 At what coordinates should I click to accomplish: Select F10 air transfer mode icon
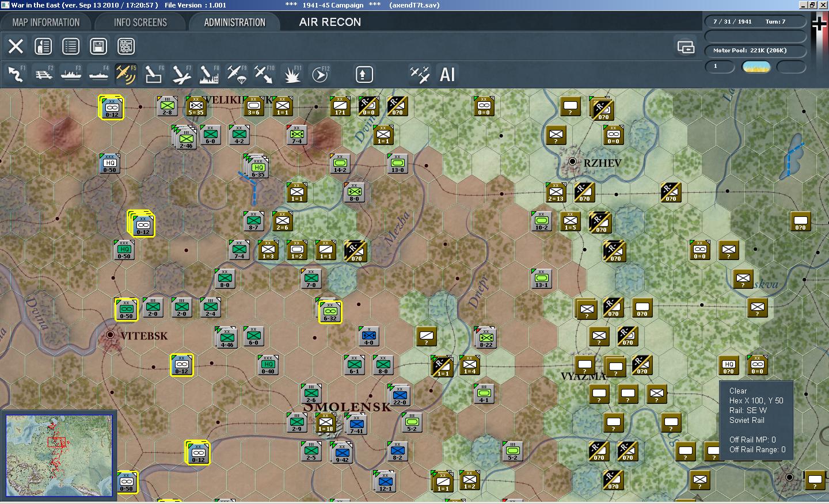(x=264, y=74)
